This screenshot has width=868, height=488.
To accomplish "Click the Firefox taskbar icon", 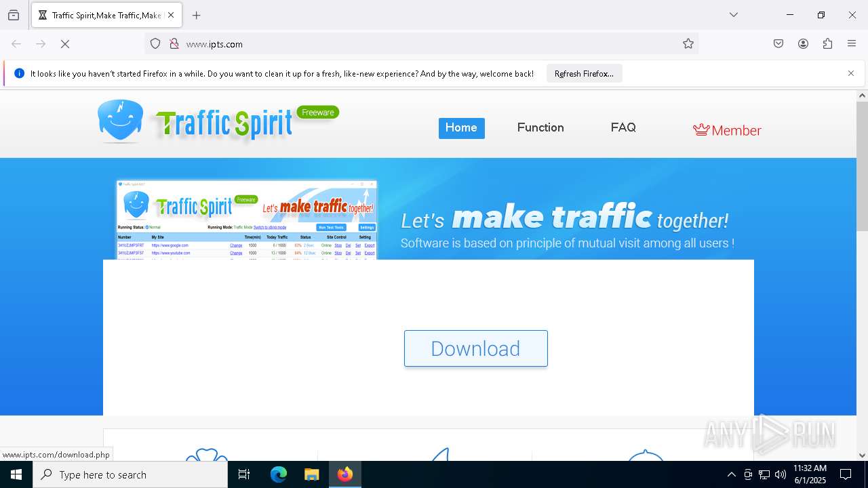I will coord(344,474).
